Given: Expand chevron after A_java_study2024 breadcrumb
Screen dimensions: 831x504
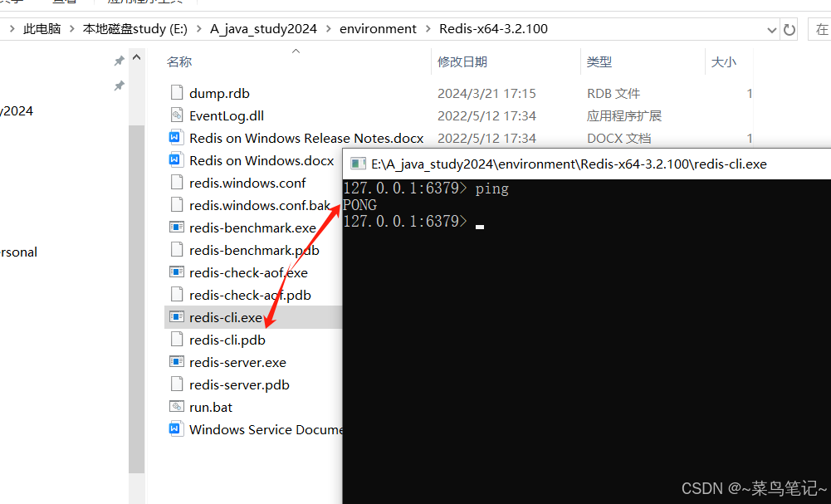Looking at the screenshot, I should [329, 28].
